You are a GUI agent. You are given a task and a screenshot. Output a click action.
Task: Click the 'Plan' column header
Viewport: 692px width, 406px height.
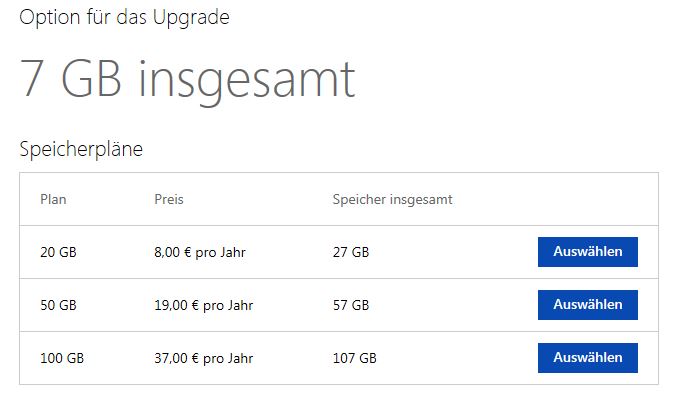52,199
